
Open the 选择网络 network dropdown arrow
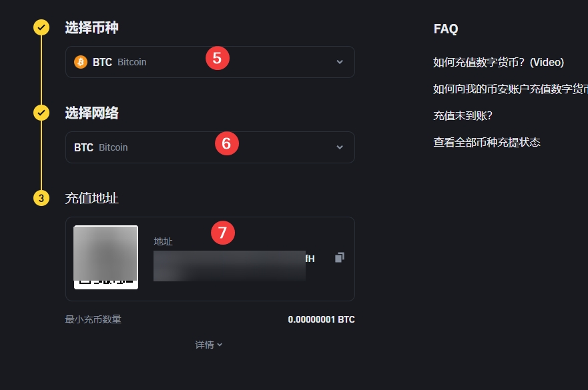(x=340, y=147)
